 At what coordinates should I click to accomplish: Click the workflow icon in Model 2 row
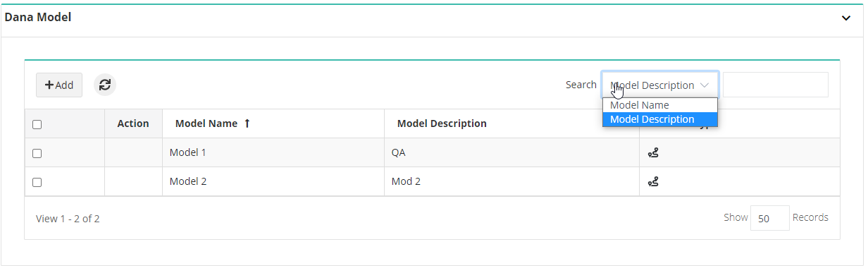coord(654,181)
